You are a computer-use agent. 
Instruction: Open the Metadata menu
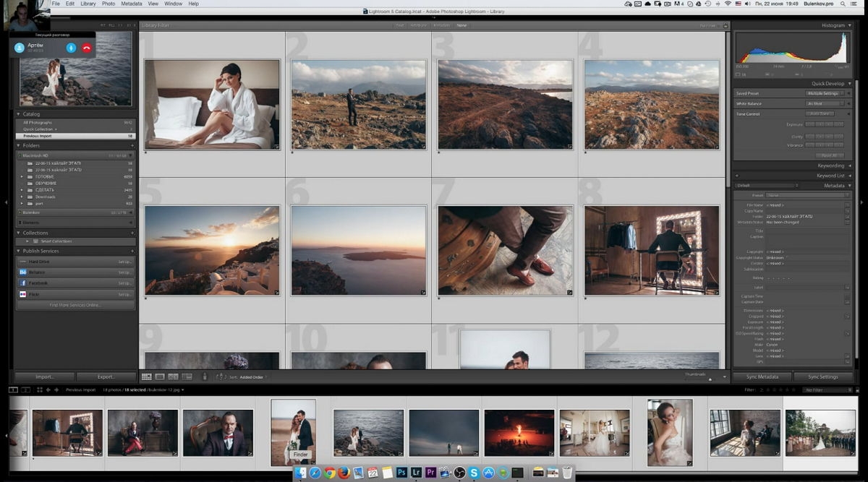(132, 4)
